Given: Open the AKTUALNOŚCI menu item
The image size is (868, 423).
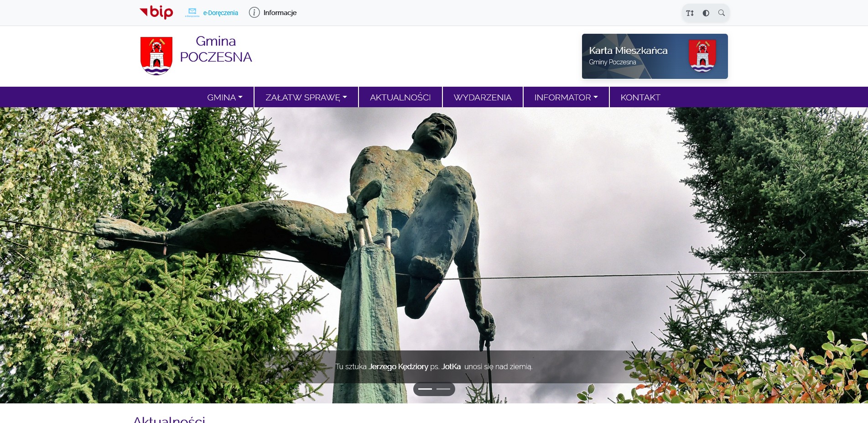Looking at the screenshot, I should coord(400,97).
